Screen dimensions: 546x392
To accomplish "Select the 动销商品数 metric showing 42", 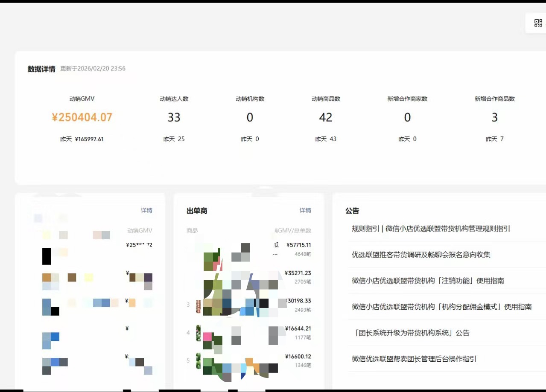I will tap(325, 117).
